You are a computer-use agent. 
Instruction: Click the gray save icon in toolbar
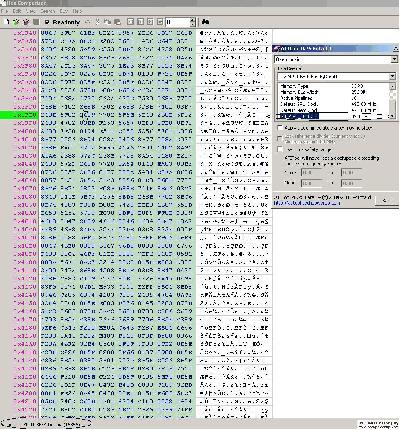(x=36, y=22)
